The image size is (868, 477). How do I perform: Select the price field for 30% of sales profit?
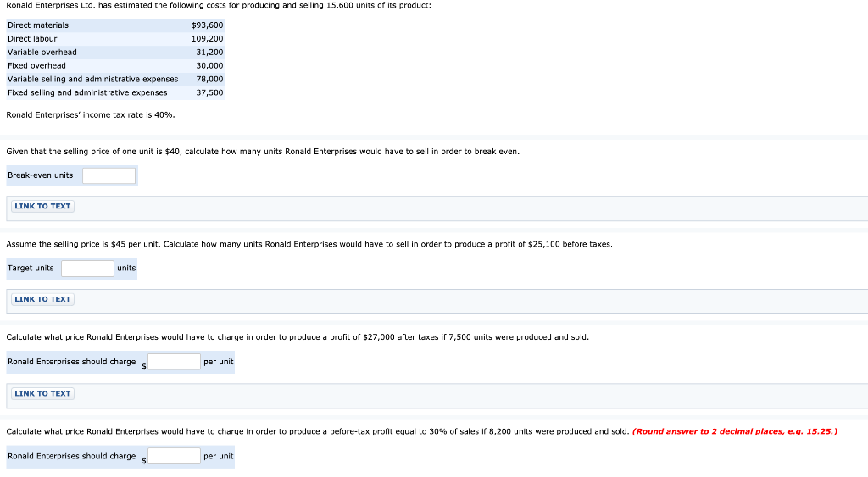(175, 456)
